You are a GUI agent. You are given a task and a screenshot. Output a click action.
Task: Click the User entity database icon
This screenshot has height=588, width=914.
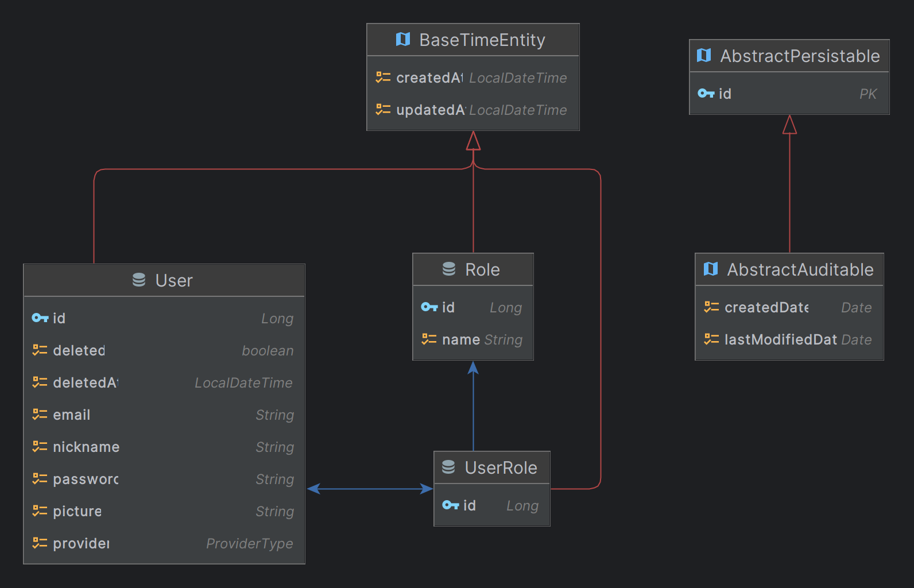(139, 280)
